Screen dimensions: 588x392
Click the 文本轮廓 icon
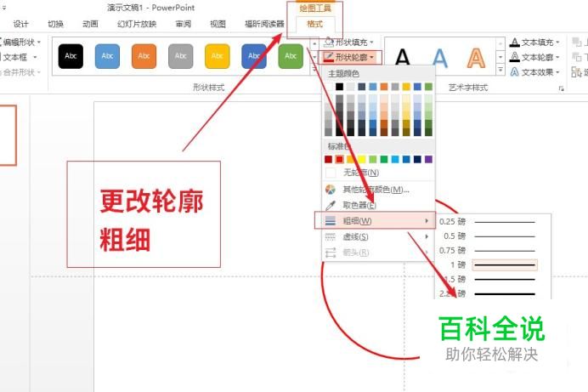point(515,57)
